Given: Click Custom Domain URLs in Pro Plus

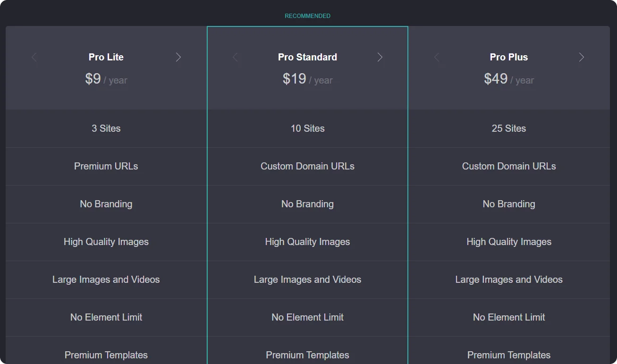Looking at the screenshot, I should (x=509, y=166).
